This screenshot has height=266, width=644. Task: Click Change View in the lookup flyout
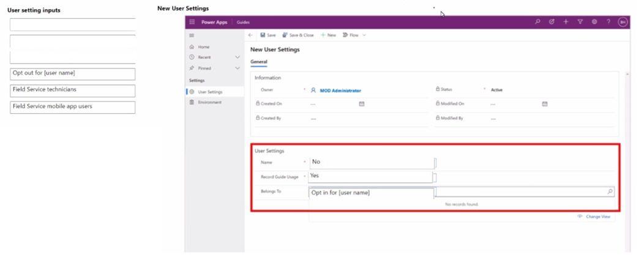coord(593,216)
